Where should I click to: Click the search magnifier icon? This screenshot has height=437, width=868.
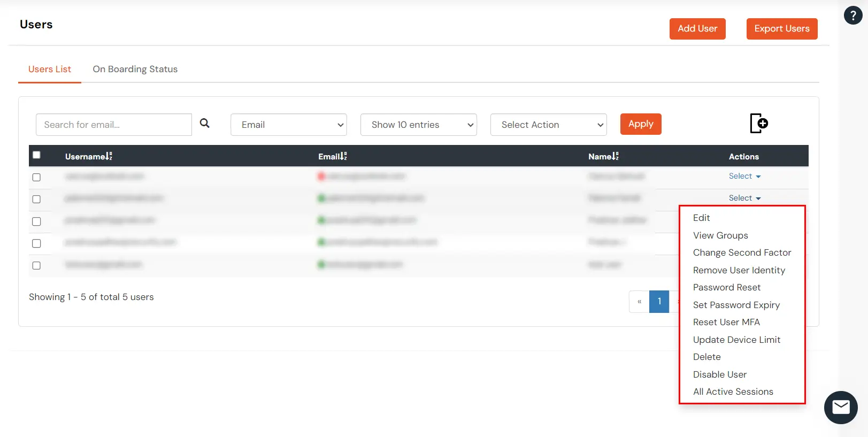pyautogui.click(x=204, y=124)
